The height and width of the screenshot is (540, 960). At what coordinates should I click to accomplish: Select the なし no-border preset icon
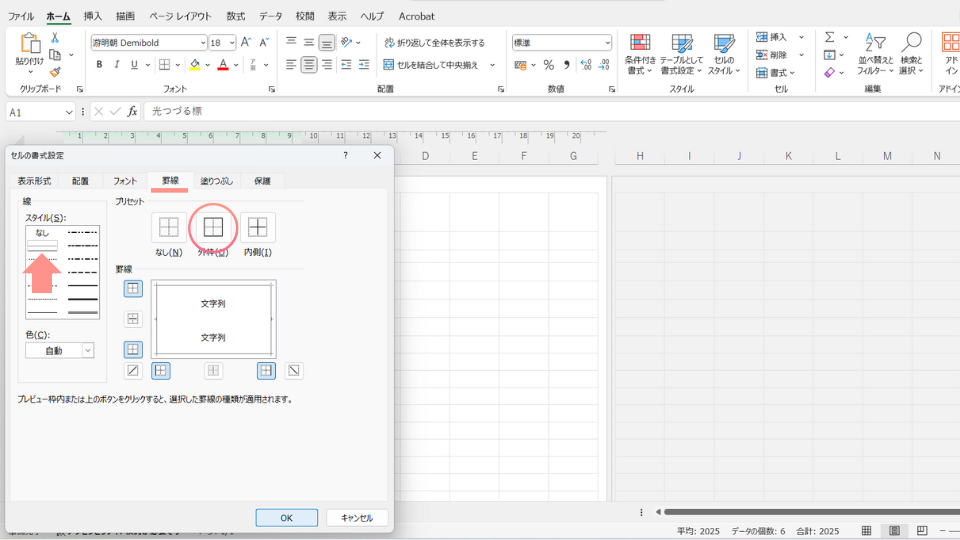click(168, 228)
